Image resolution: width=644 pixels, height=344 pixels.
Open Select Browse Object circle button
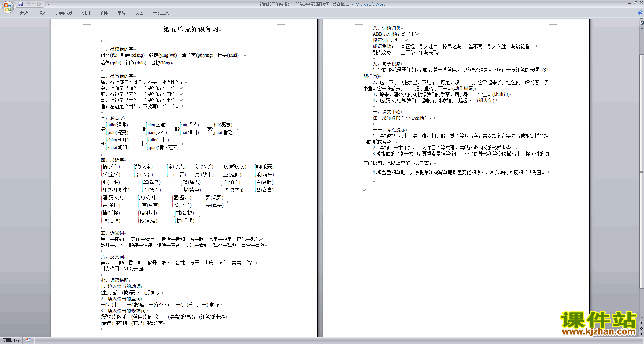pyautogui.click(x=642, y=328)
